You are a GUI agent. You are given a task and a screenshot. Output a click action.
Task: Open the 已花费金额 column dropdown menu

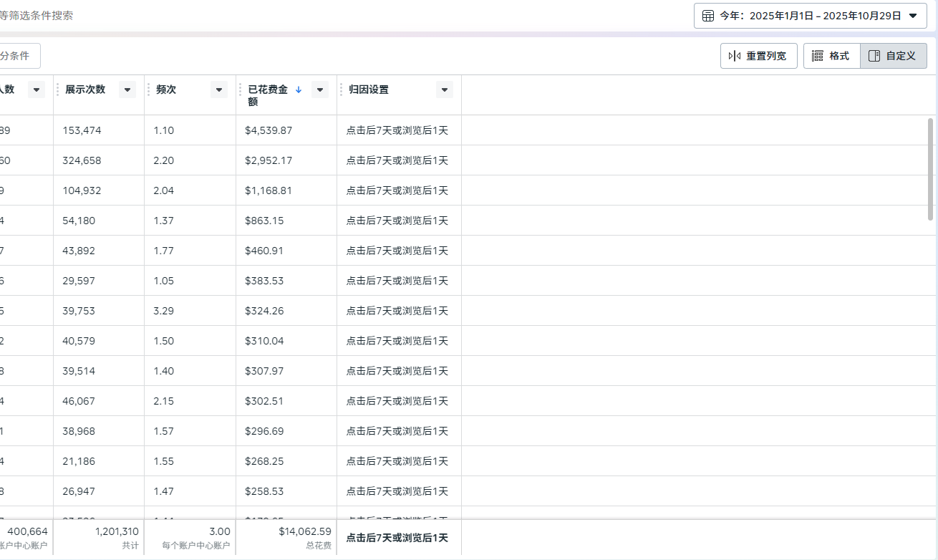[320, 90]
